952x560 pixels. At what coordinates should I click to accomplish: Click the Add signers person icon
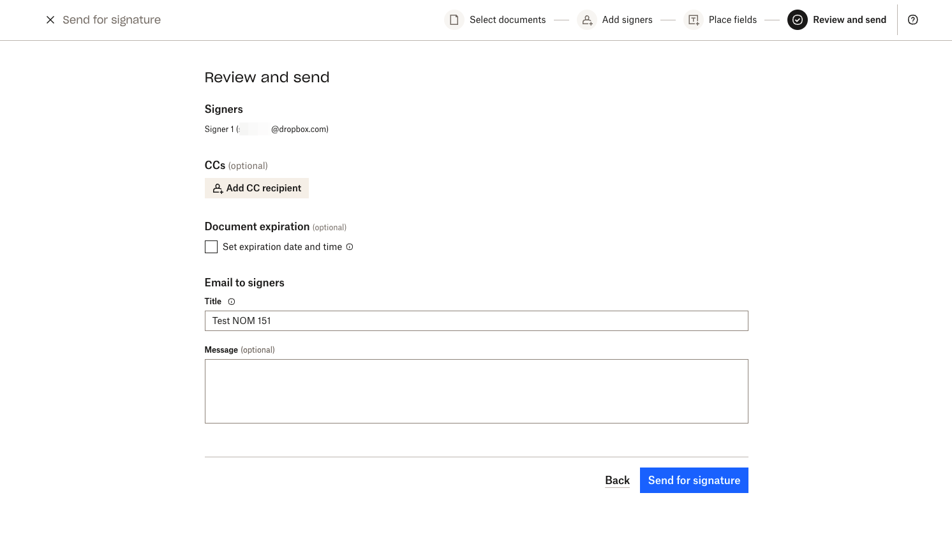(x=587, y=20)
